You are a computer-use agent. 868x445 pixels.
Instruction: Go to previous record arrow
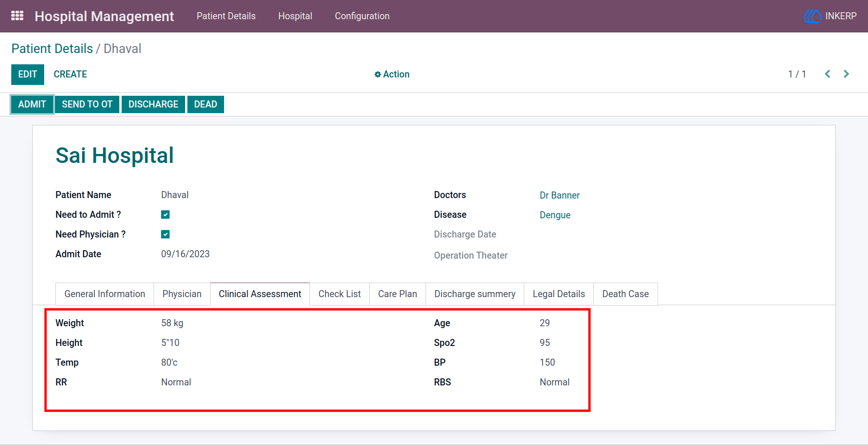(x=828, y=74)
